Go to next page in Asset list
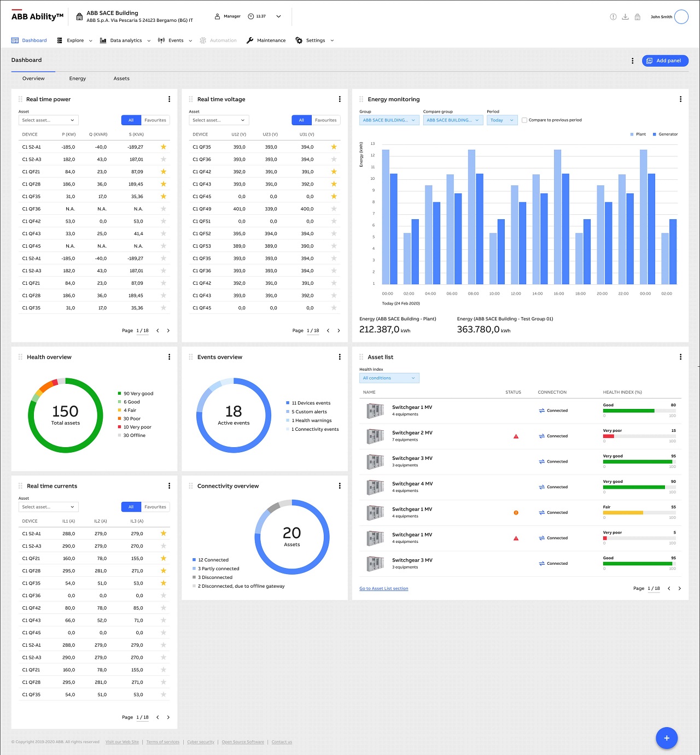Viewport: 700px width, 755px height. click(x=680, y=589)
